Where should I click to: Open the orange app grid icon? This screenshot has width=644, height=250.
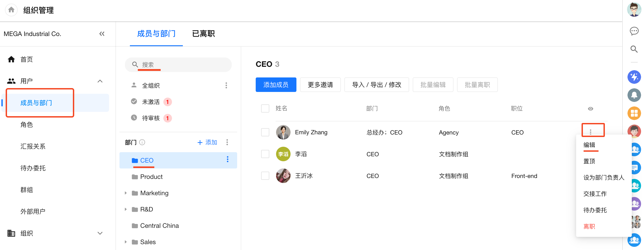point(634,113)
